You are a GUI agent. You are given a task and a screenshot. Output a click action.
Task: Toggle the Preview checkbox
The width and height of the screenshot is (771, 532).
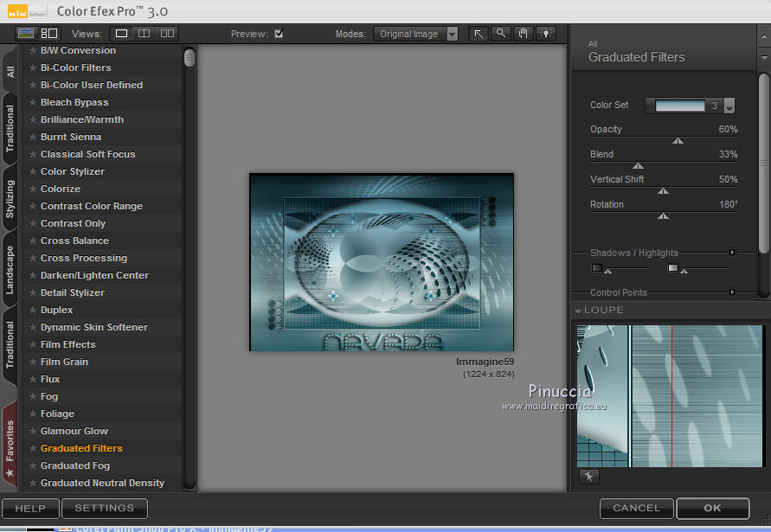(x=279, y=34)
